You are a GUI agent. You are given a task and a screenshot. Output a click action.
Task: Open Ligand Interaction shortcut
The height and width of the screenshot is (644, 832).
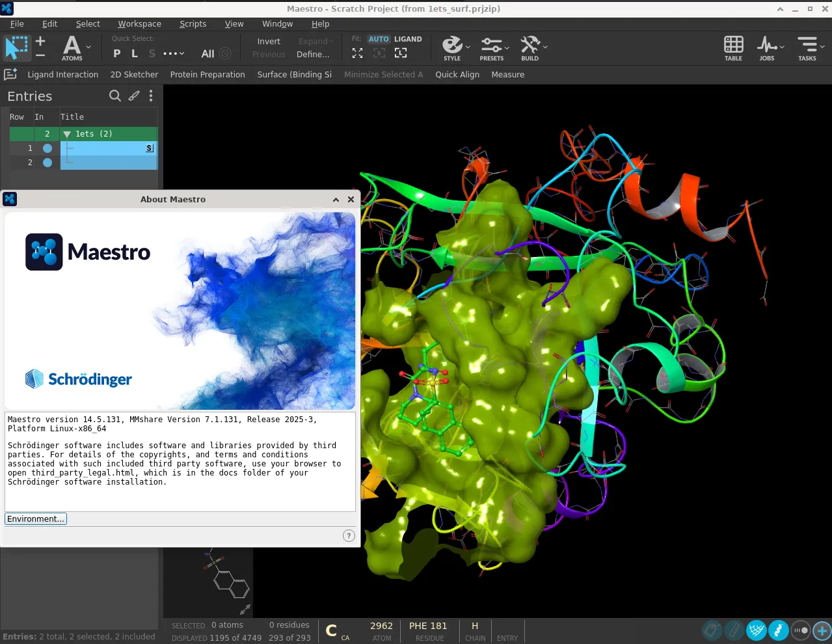click(63, 75)
